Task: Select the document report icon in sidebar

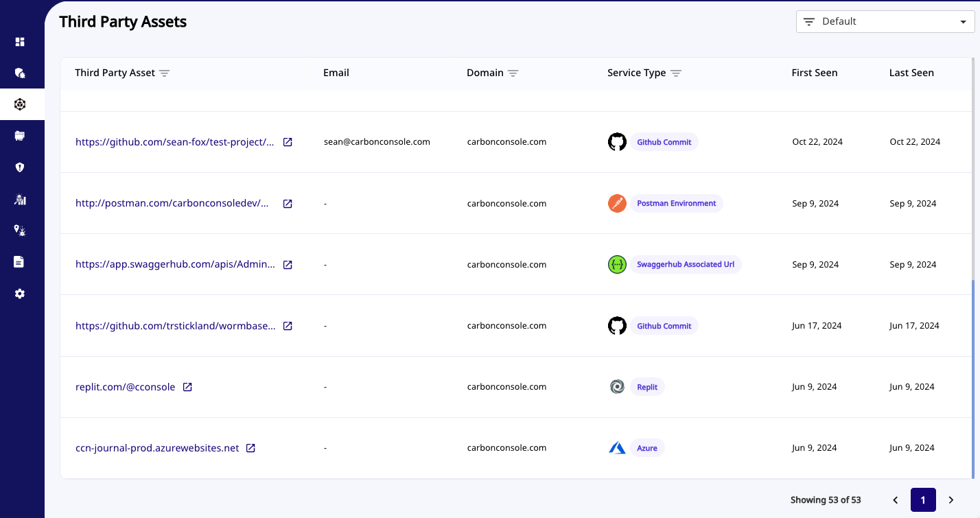Action: (20, 261)
